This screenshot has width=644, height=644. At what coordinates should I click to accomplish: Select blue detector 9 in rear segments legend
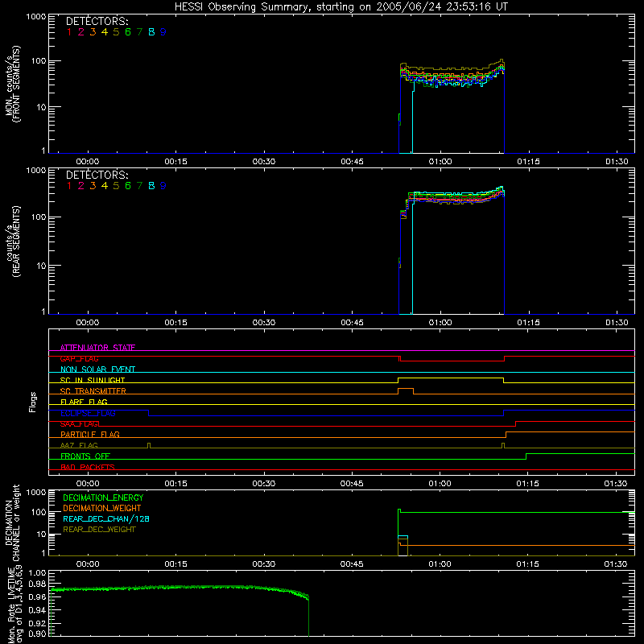(163, 186)
